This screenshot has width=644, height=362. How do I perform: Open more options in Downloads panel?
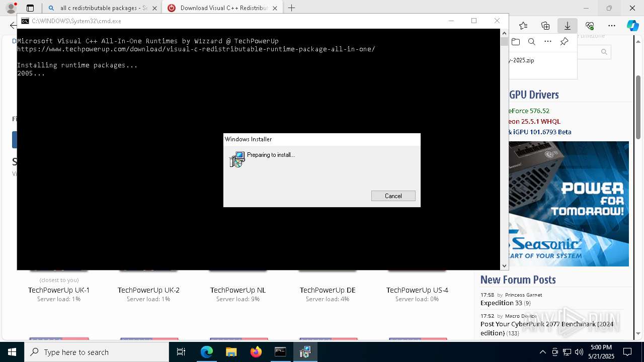[548, 42]
